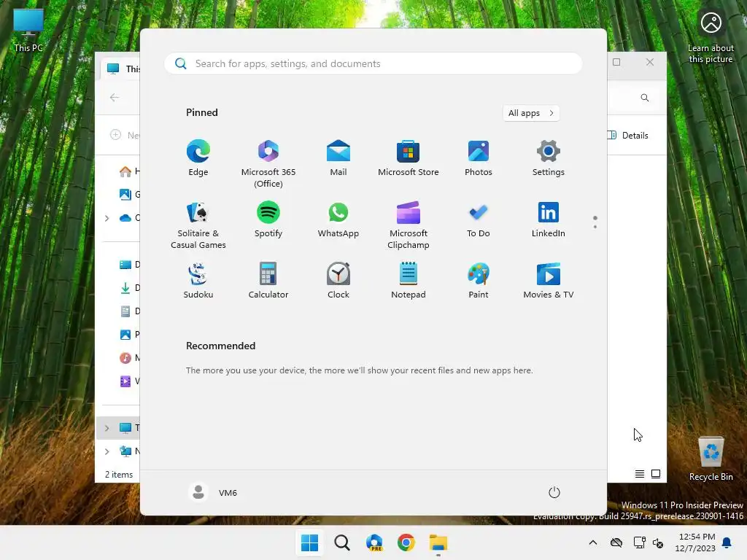Screen dimensions: 747x560
Task: Open Microsoft Store
Action: [409, 158]
